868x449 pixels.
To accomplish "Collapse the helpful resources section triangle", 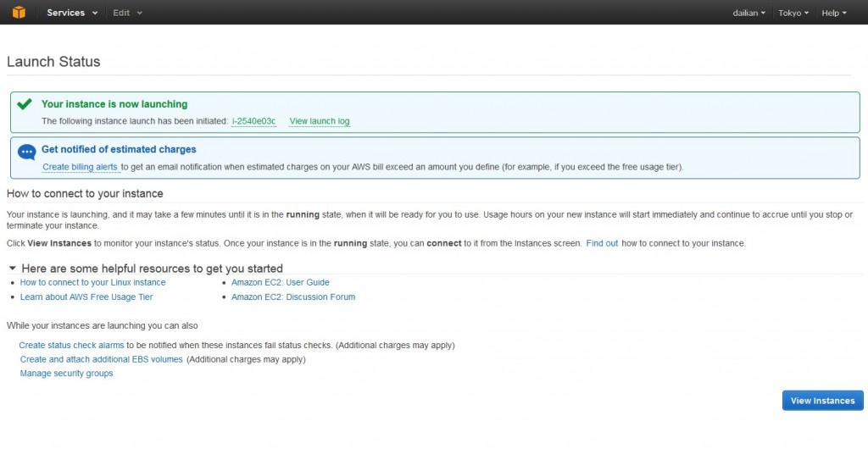I will pos(12,268).
